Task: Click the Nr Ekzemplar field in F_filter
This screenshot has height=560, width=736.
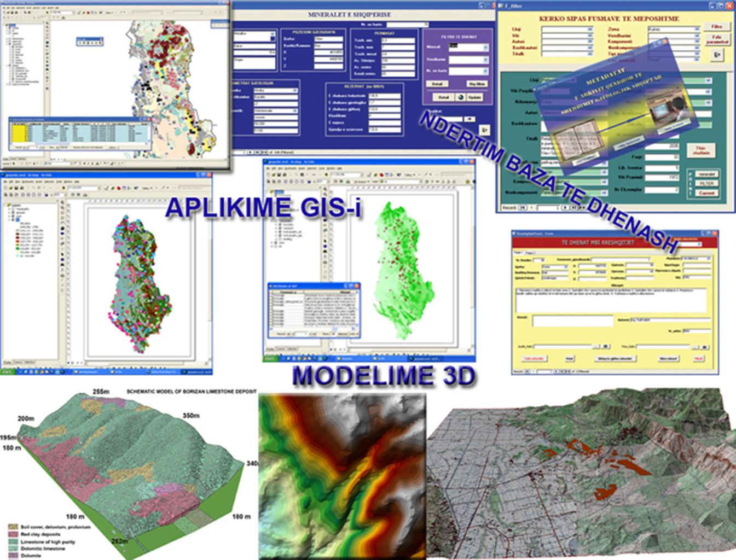Action: click(662, 189)
